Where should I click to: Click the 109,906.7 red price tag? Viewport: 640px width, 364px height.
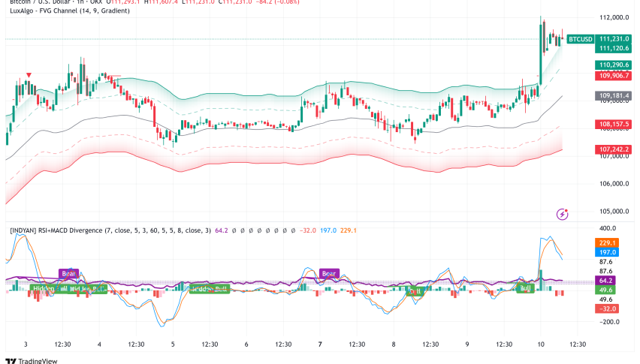614,76
